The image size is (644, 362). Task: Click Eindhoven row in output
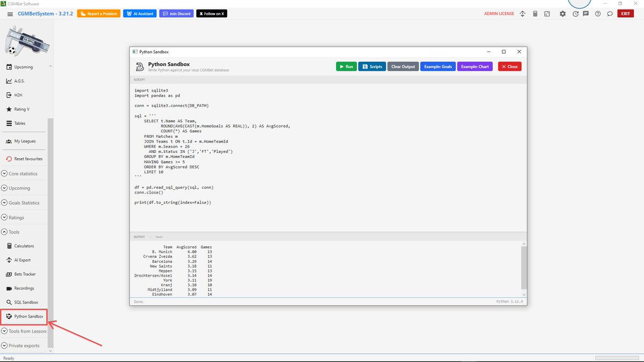[x=173, y=294]
